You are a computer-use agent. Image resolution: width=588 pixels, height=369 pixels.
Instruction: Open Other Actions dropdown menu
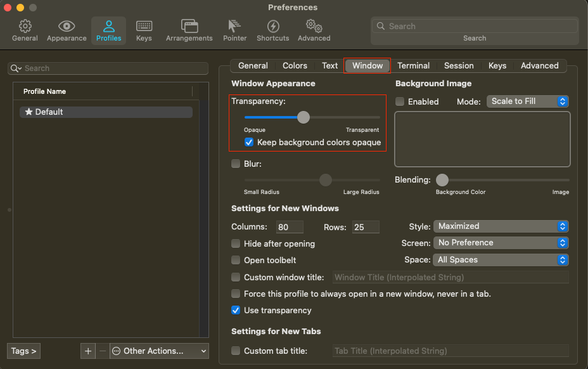[160, 351]
